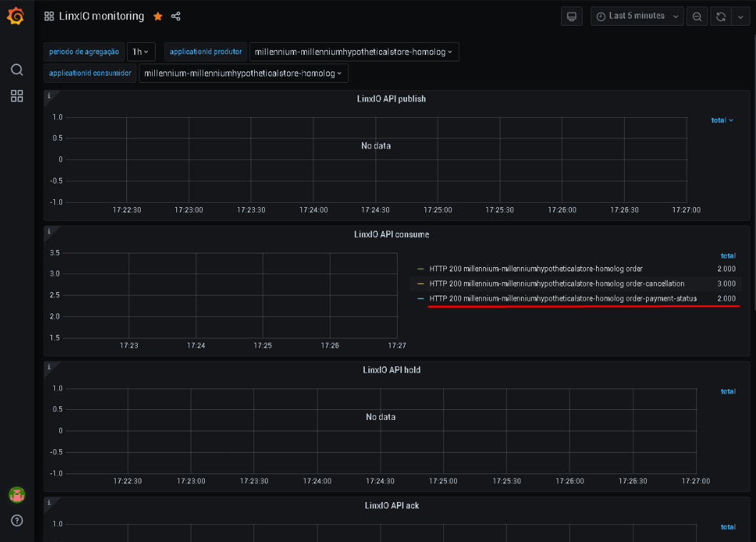
Task: Show info for LinxIO API hold panel
Action: tap(49, 366)
